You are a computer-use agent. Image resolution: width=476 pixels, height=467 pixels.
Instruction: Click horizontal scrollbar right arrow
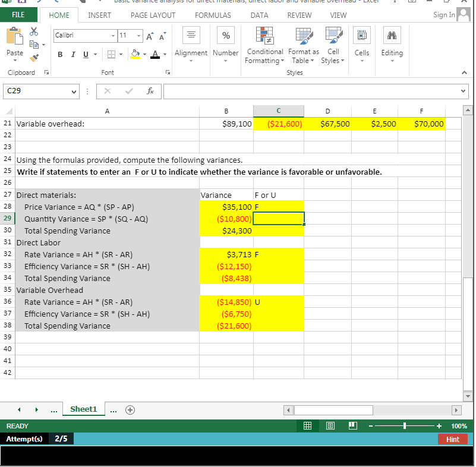[456, 411]
